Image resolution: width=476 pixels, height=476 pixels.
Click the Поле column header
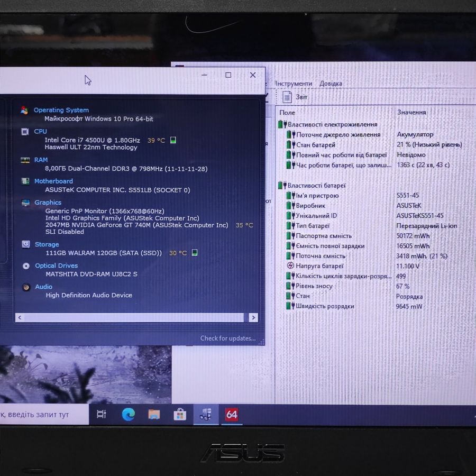[287, 113]
